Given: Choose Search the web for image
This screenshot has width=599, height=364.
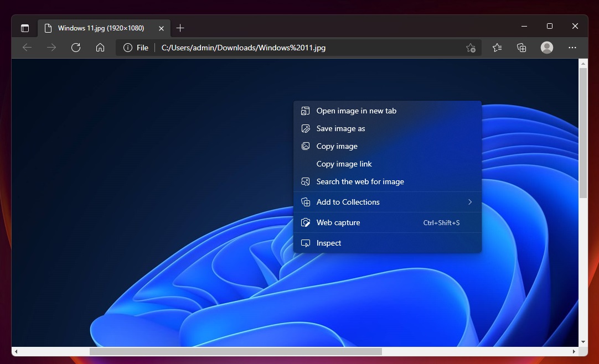Looking at the screenshot, I should pyautogui.click(x=360, y=181).
